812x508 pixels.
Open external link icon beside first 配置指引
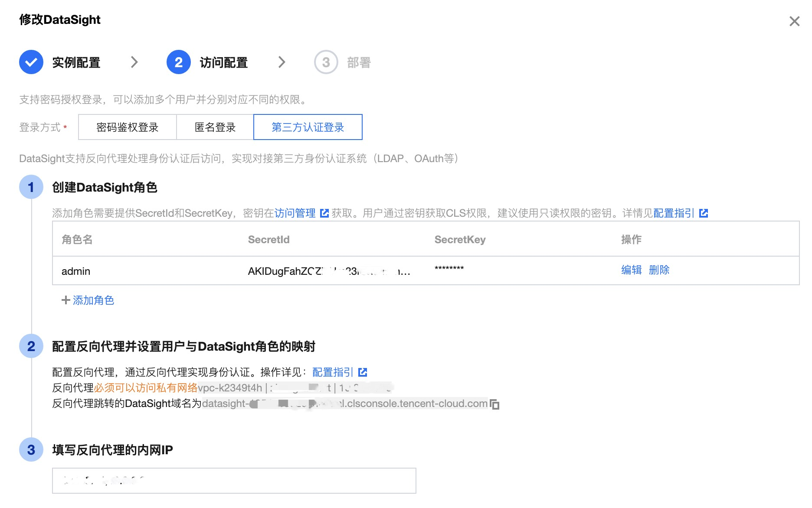pos(704,213)
